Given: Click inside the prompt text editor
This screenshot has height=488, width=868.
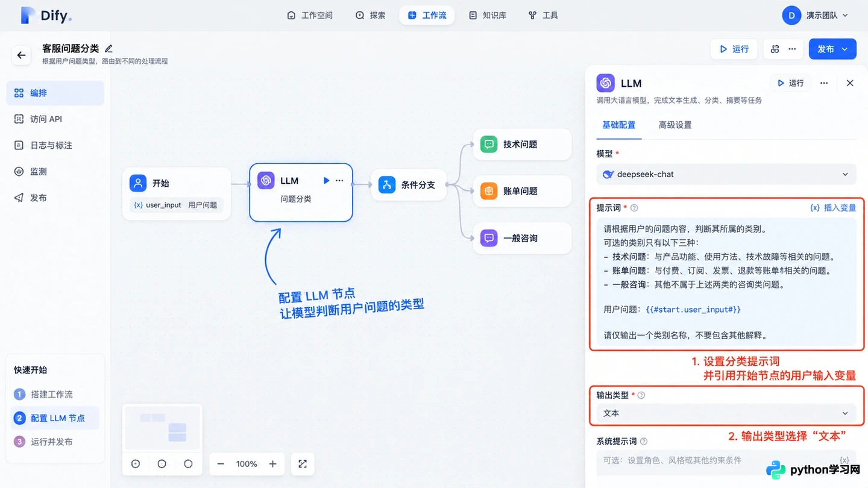Looking at the screenshot, I should tap(726, 282).
